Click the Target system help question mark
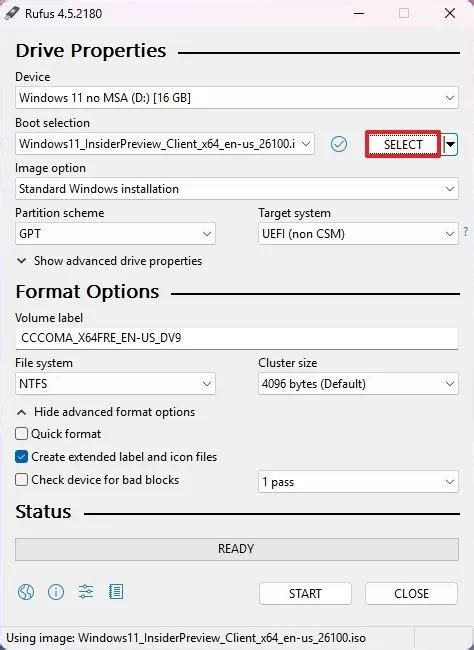This screenshot has width=474, height=650. pyautogui.click(x=466, y=231)
